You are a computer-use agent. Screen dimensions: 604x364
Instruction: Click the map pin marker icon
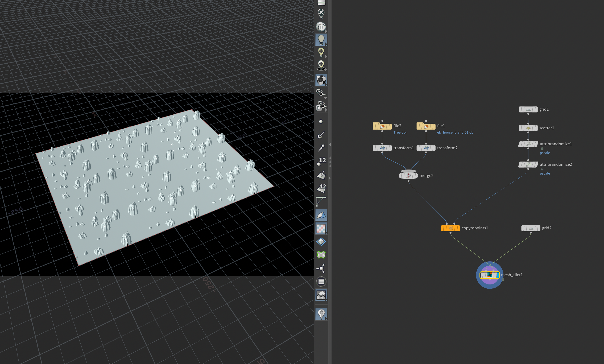321,314
